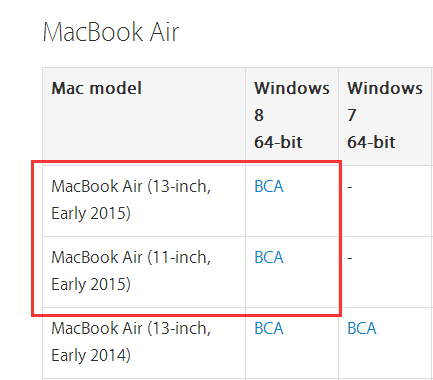433x380 pixels.
Task: Click the MacBook Air section heading
Action: coord(111,32)
